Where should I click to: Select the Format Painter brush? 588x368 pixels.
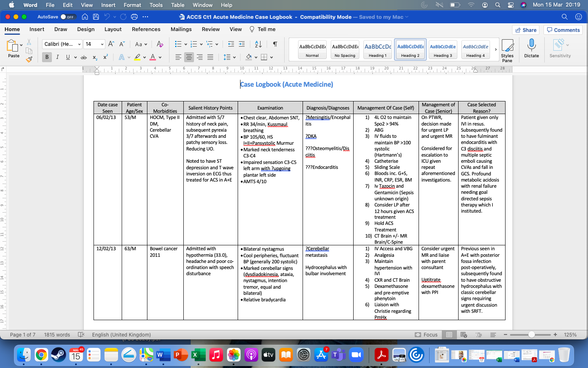click(29, 59)
